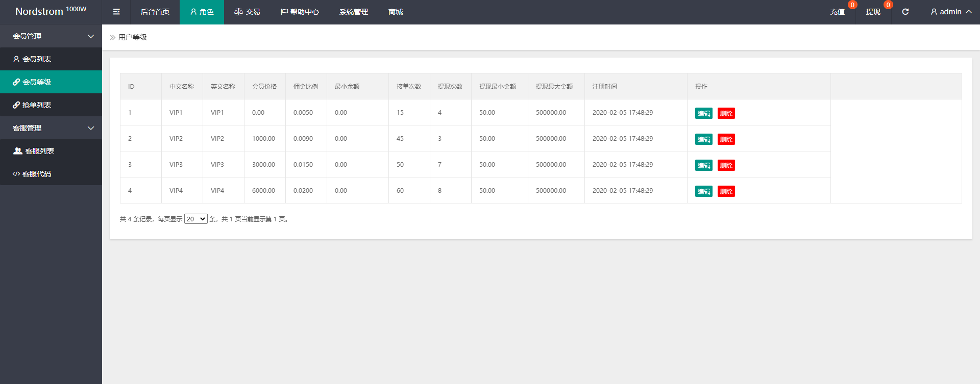
Task: Open the 帮助中心 menu
Action: coord(300,12)
